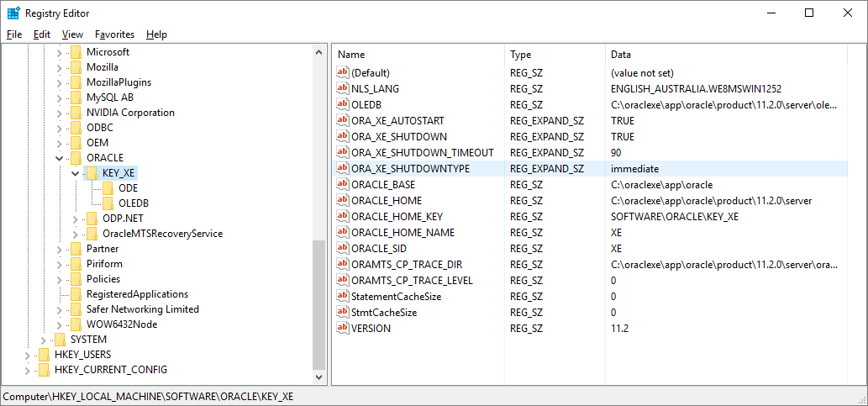Screen dimensions: 868x406
Task: Collapse the ORACLE tree node
Action: click(60, 158)
